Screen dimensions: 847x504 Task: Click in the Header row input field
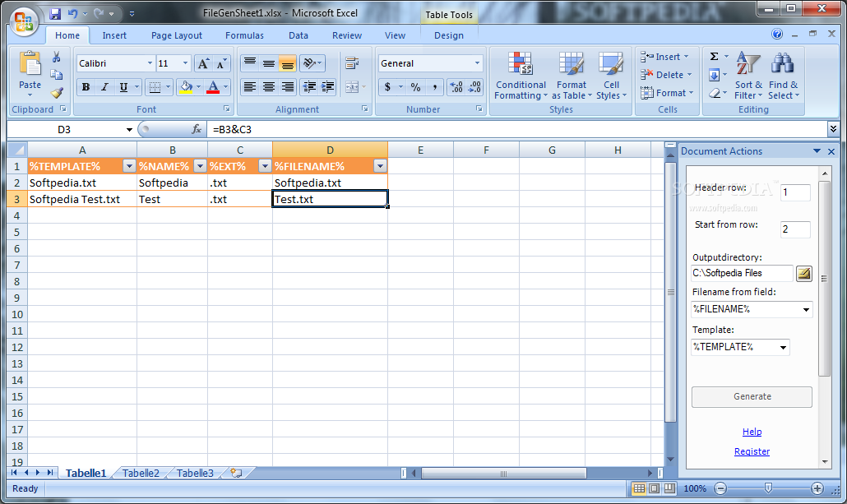[795, 192]
